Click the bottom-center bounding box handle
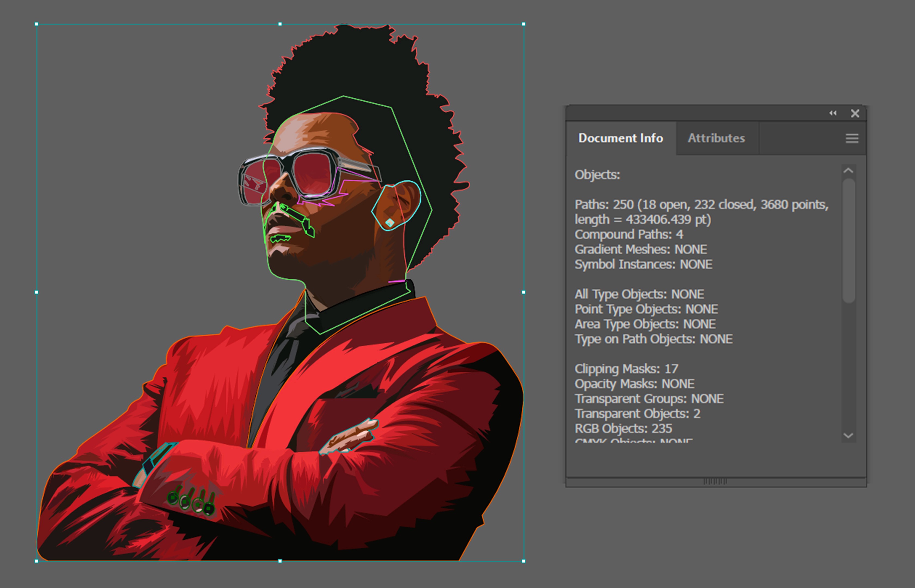915x588 pixels. click(x=280, y=561)
